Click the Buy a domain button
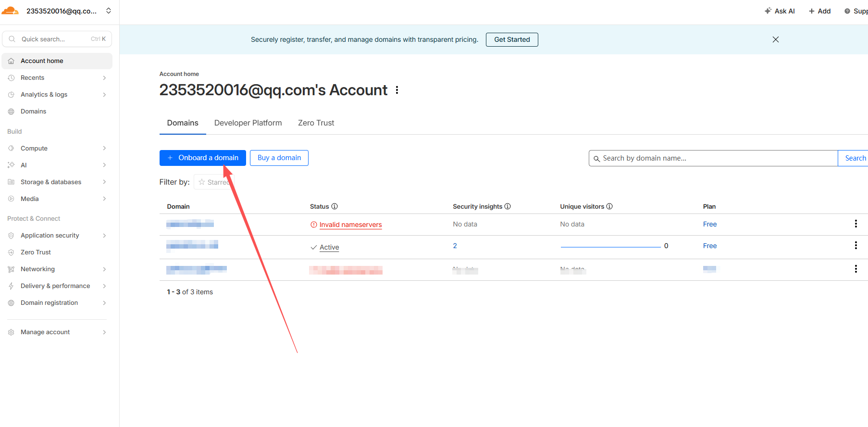 pos(279,158)
